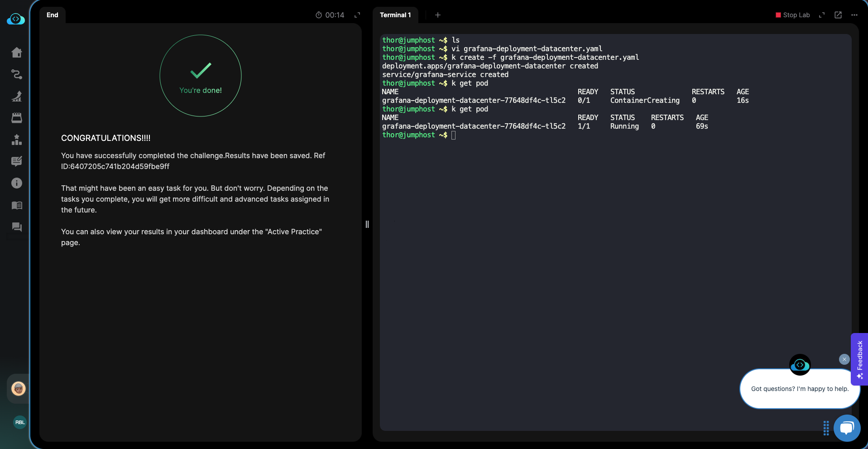Click the KodeKloud cloud logo
Viewport: 868px width, 449px height.
click(16, 19)
